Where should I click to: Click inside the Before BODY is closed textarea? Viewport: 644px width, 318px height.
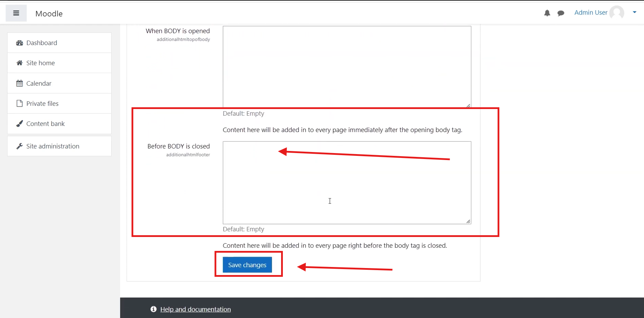(x=347, y=182)
